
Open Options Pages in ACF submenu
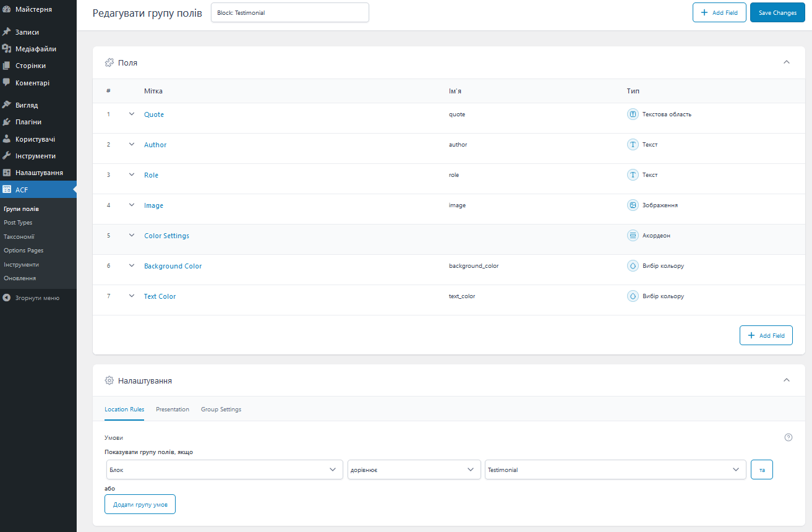point(24,251)
